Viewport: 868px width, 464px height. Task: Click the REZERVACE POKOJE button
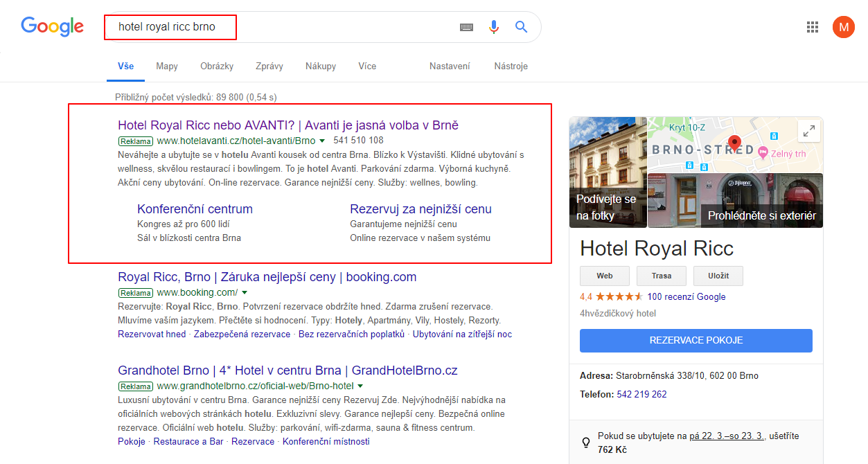[x=696, y=341]
